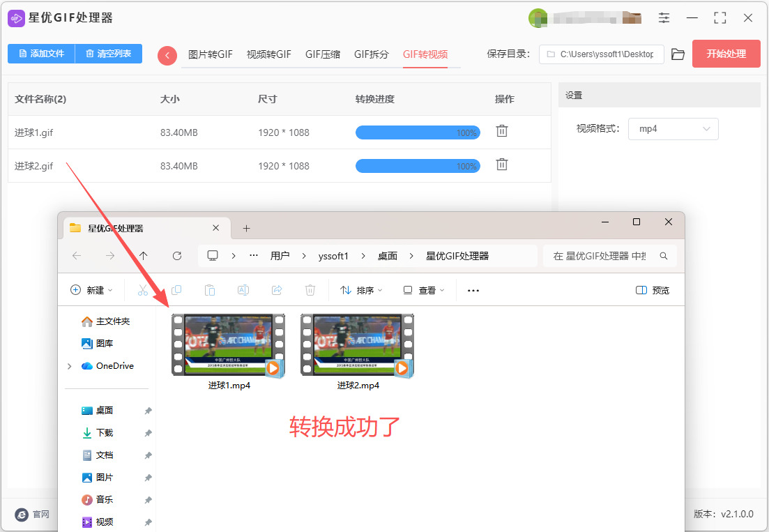The height and width of the screenshot is (532, 769).
Task: Click the Cut scissors icon
Action: pyautogui.click(x=143, y=290)
